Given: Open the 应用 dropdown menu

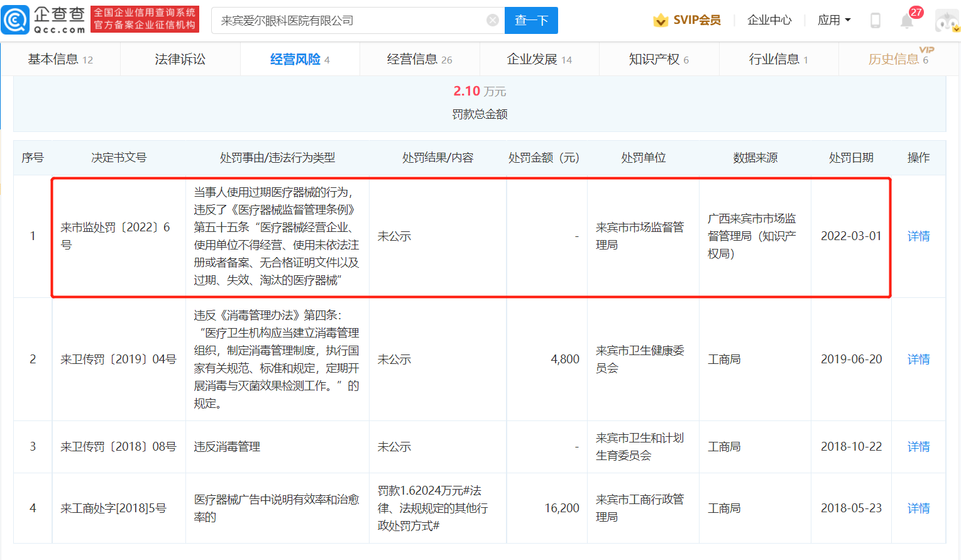Looking at the screenshot, I should coord(834,20).
